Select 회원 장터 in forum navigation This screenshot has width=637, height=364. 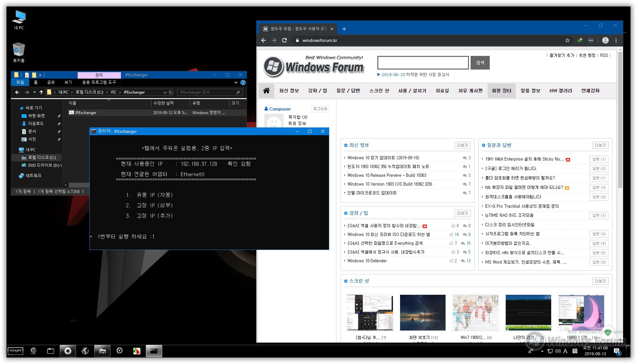(501, 91)
